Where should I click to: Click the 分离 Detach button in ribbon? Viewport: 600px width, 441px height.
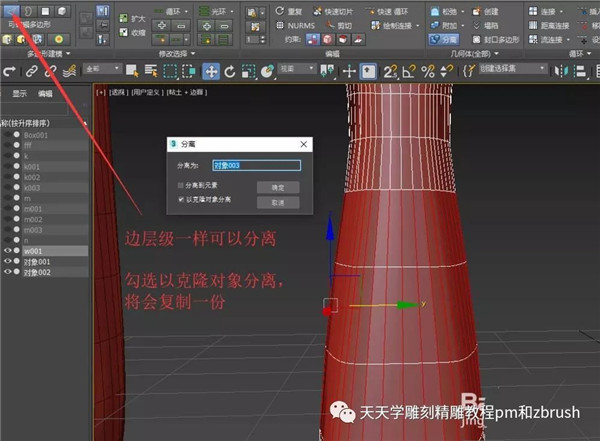444,39
